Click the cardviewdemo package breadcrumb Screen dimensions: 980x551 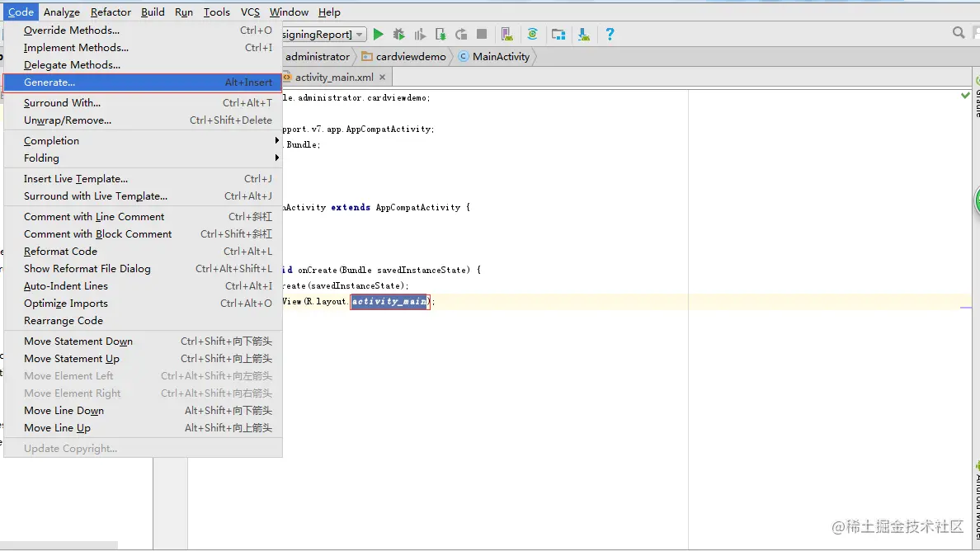[x=404, y=56]
